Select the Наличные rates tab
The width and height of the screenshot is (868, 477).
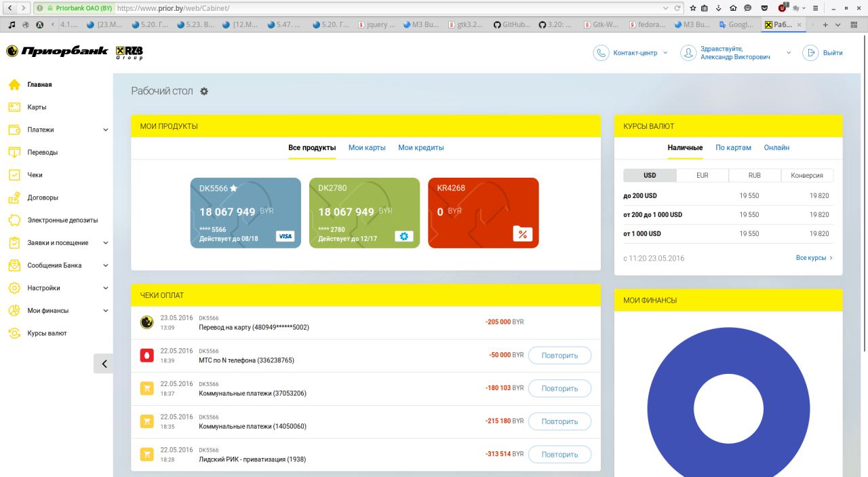[685, 148]
